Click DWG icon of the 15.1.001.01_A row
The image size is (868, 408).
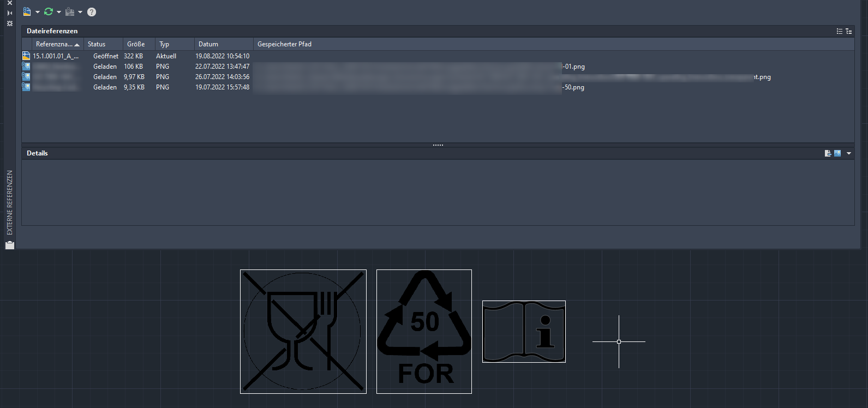(x=26, y=56)
